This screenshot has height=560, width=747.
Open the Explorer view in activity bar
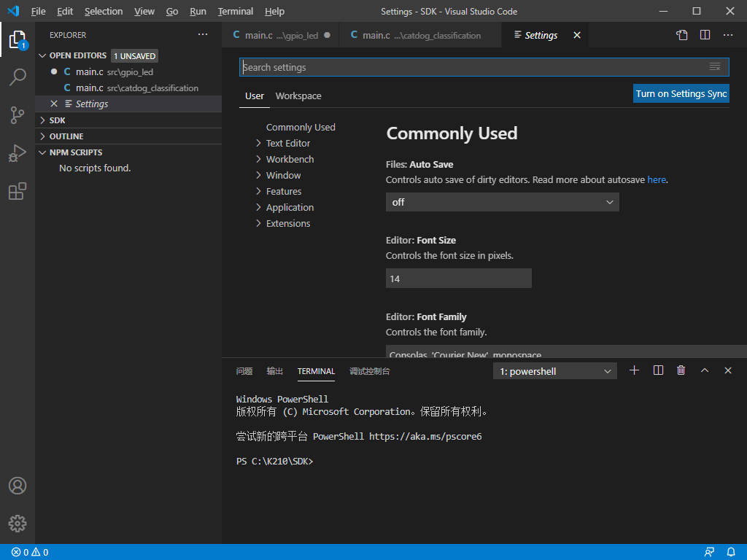[x=18, y=39]
